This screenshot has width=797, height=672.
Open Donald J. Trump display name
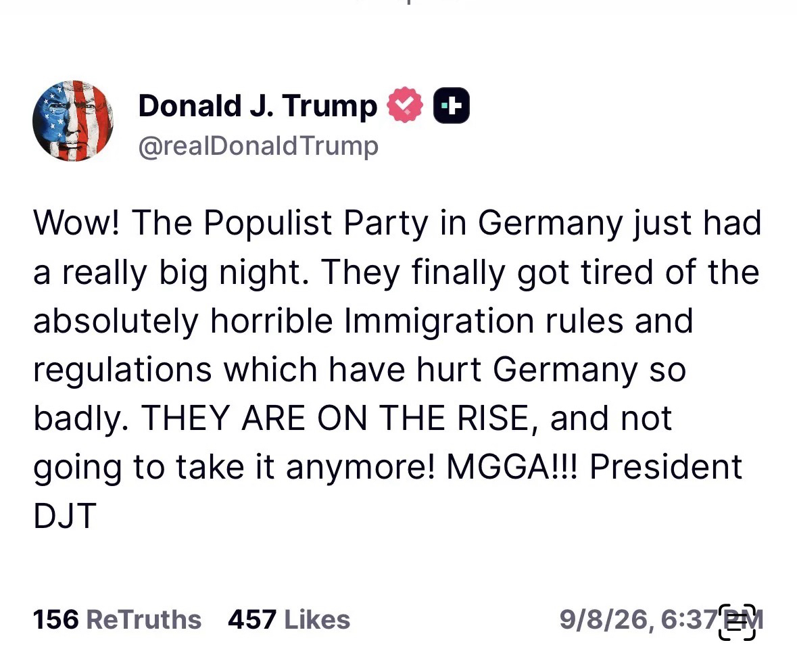coord(258,105)
